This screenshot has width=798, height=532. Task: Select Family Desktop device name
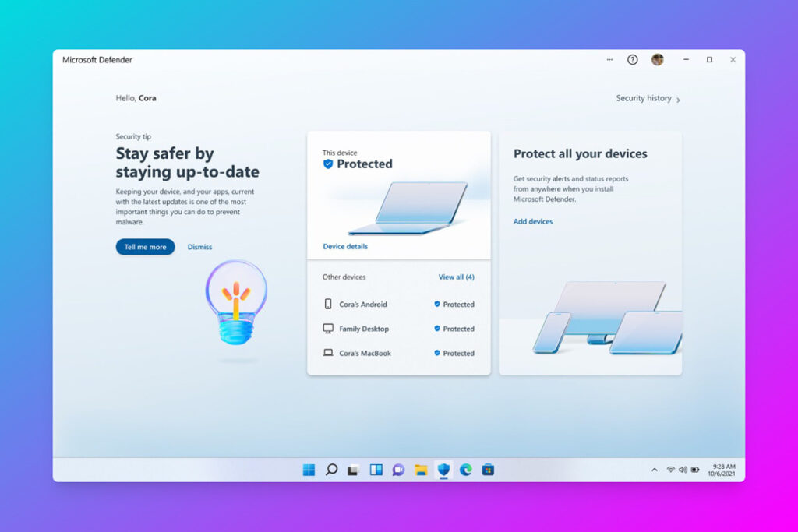[x=364, y=329]
